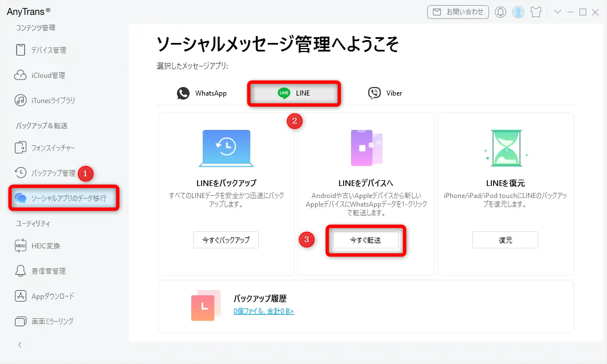Click the iTunes music note icon

click(21, 100)
